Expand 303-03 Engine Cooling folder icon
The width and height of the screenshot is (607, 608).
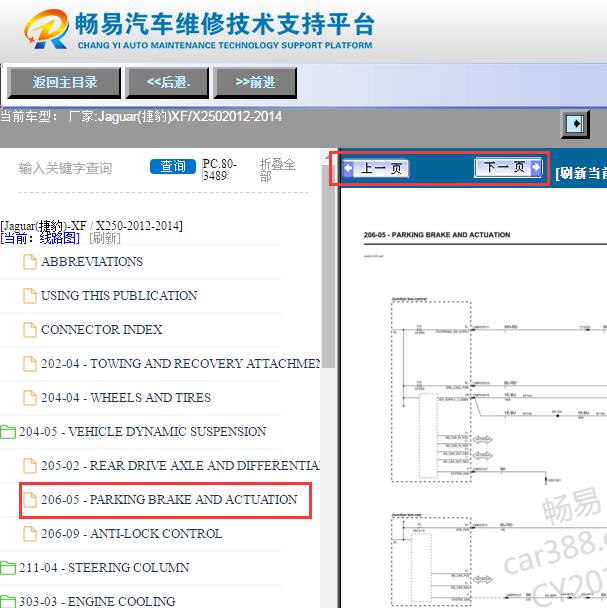(x=8, y=601)
